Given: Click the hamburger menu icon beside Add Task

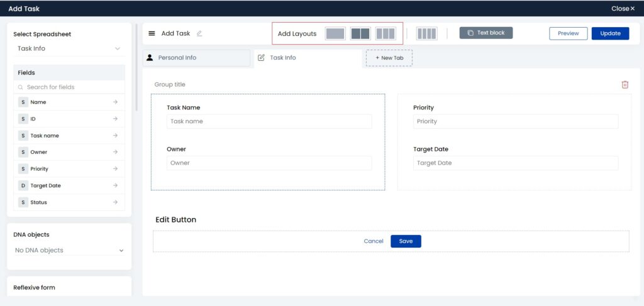Looking at the screenshot, I should point(152,34).
